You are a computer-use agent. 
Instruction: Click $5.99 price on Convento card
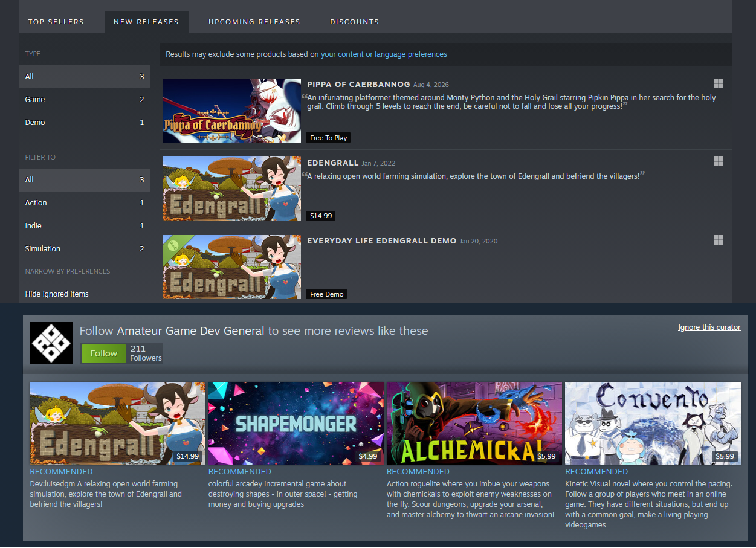click(725, 456)
